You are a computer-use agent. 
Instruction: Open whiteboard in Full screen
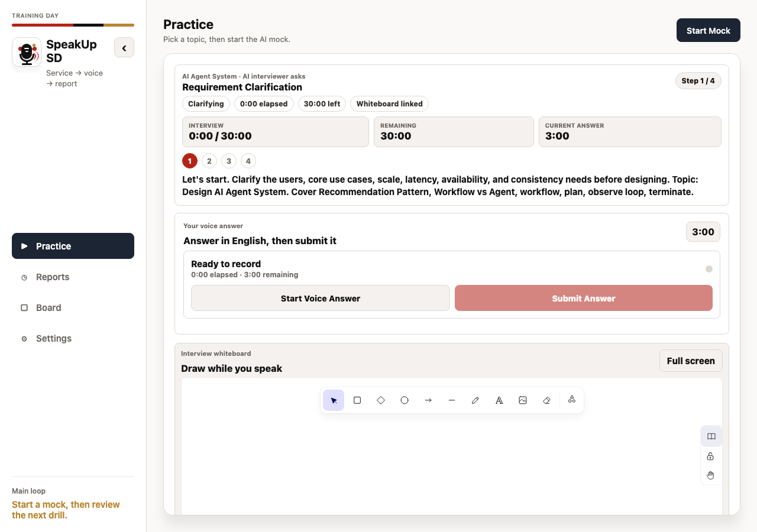691,361
